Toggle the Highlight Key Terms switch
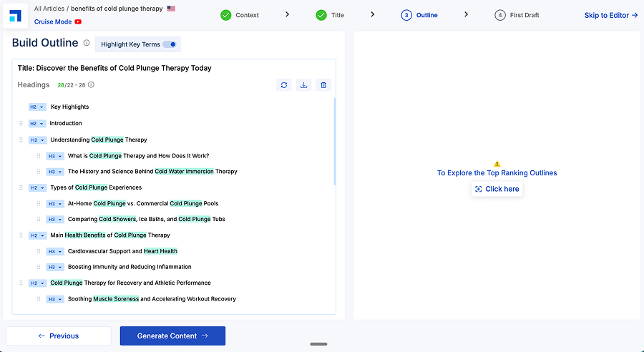This screenshot has width=644, height=352. pos(170,44)
